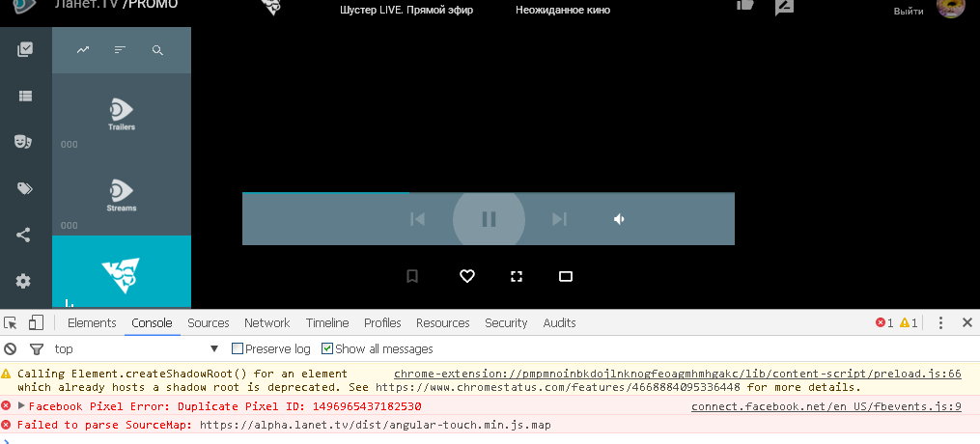
Task: Open the 'top' execution context dropdown
Action: point(214,349)
